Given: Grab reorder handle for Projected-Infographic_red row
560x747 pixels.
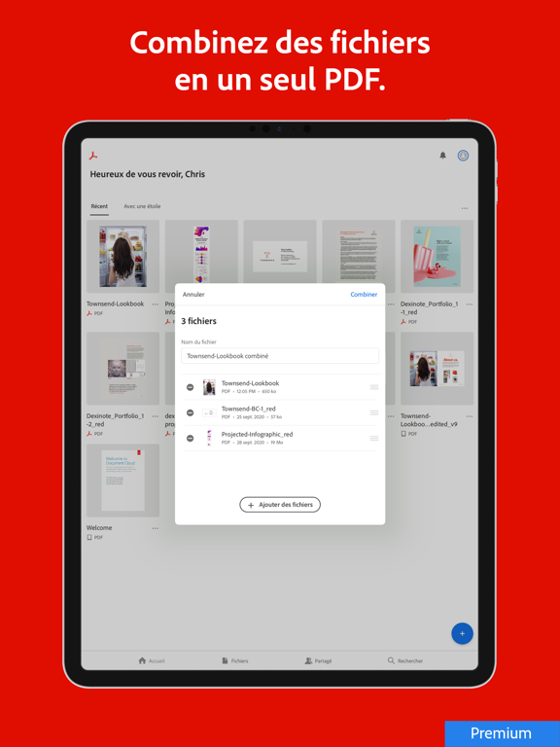Looking at the screenshot, I should coord(374,438).
